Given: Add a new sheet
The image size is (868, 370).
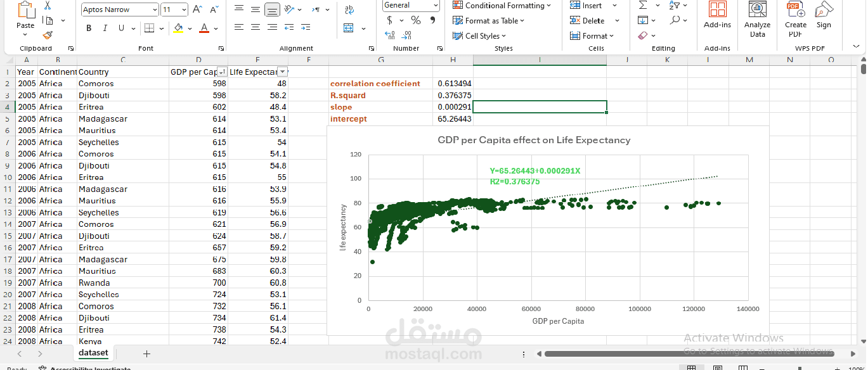Looking at the screenshot, I should coord(146,354).
